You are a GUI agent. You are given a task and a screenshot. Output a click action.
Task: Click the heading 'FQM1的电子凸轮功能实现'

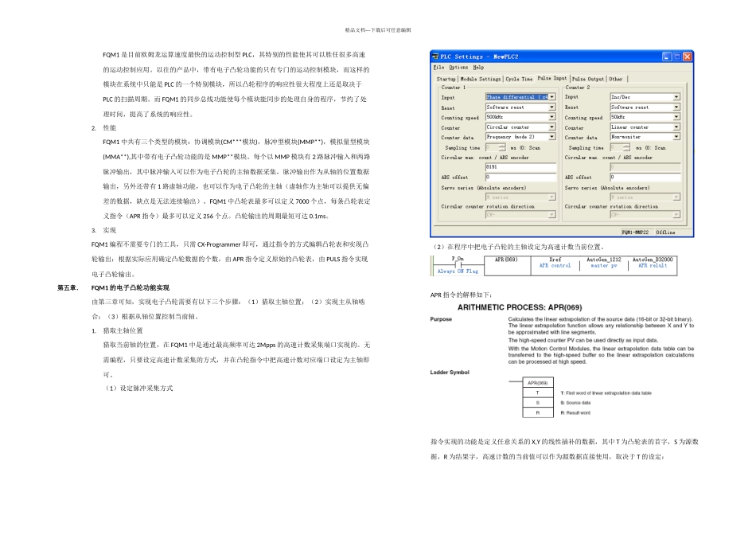(x=131, y=287)
